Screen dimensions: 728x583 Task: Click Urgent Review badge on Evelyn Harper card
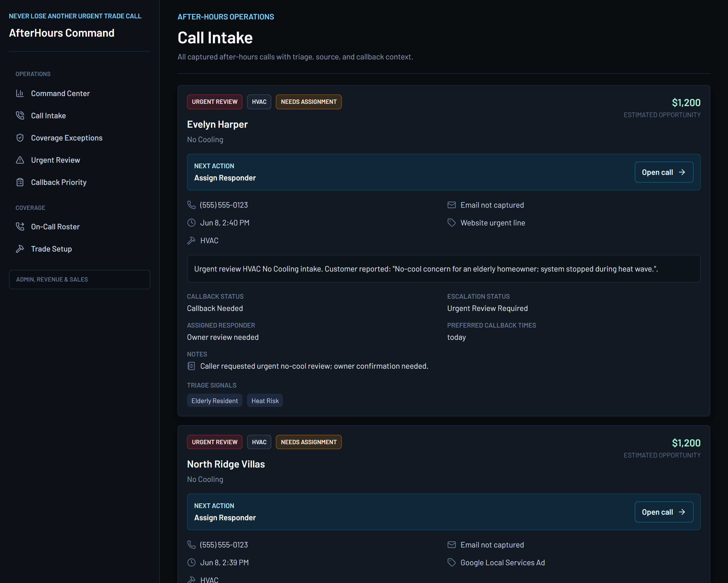pos(214,102)
